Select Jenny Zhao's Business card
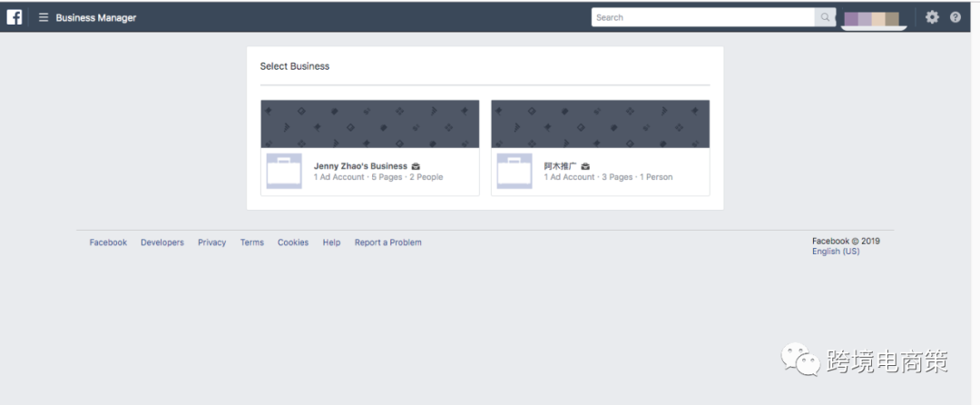 (x=370, y=148)
